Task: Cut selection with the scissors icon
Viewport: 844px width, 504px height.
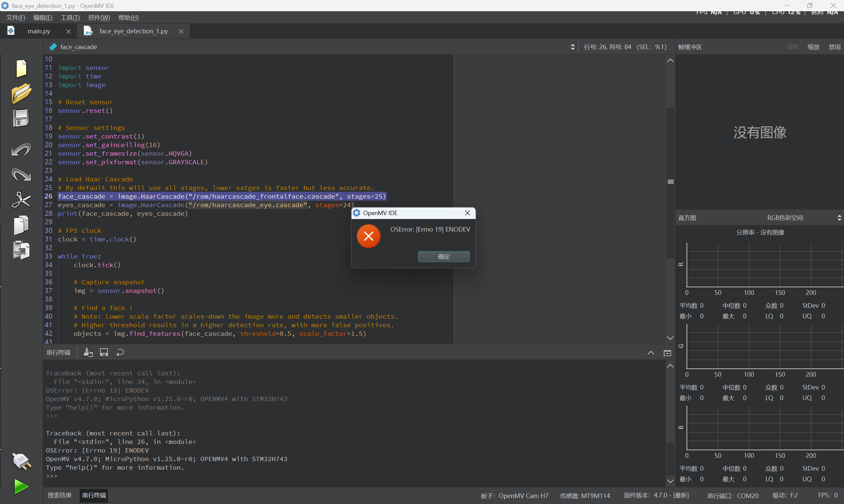Action: [x=21, y=200]
